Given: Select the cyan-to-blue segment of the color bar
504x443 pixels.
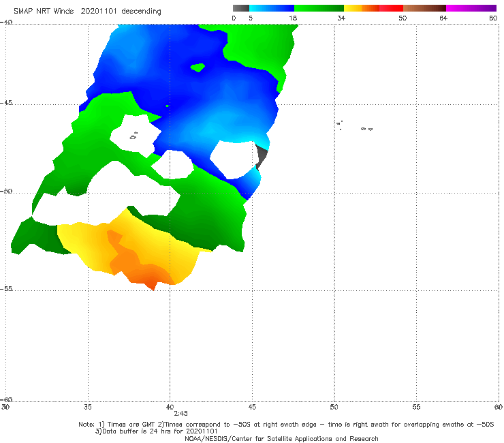Looking at the screenshot, I should pyautogui.click(x=272, y=8).
